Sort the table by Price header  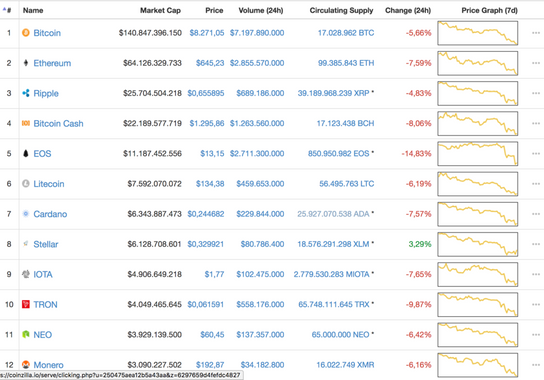click(x=214, y=10)
